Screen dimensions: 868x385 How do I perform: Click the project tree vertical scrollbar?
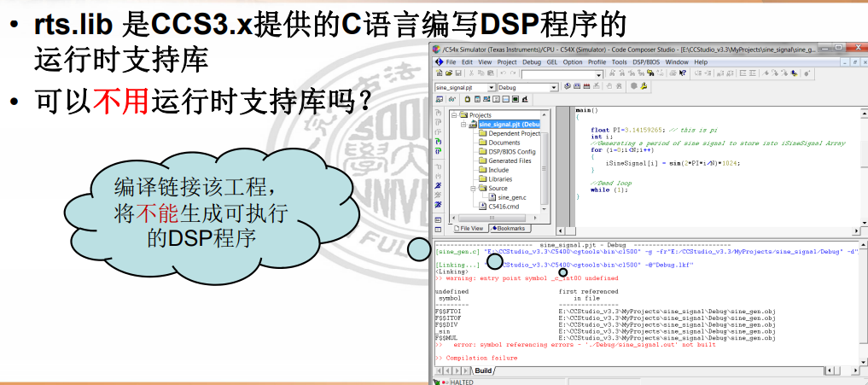click(545, 169)
